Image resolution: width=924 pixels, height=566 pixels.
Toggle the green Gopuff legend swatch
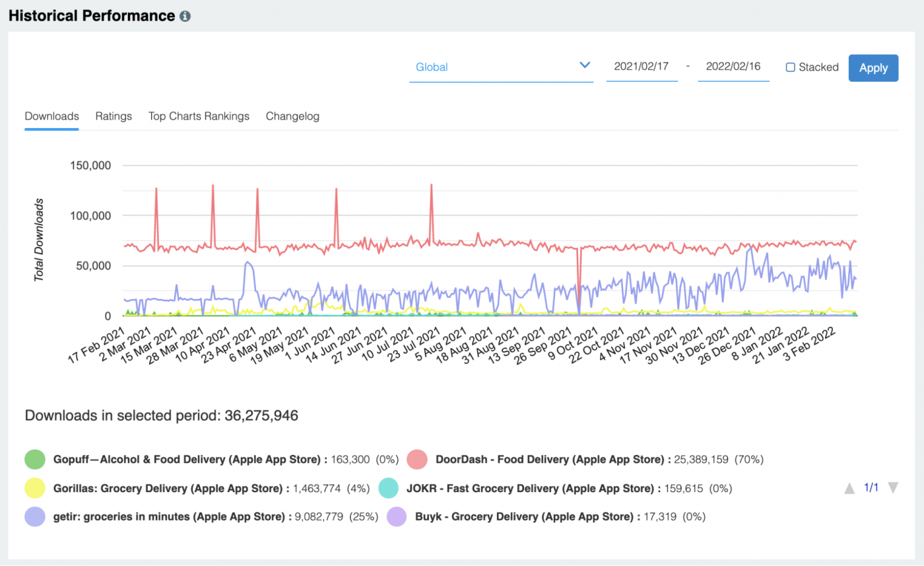35,459
